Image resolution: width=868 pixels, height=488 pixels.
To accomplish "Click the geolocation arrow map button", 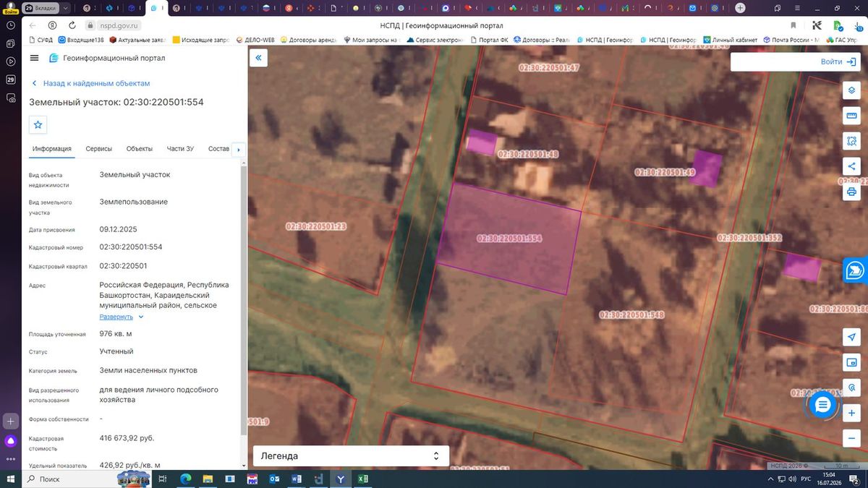I will point(852,338).
